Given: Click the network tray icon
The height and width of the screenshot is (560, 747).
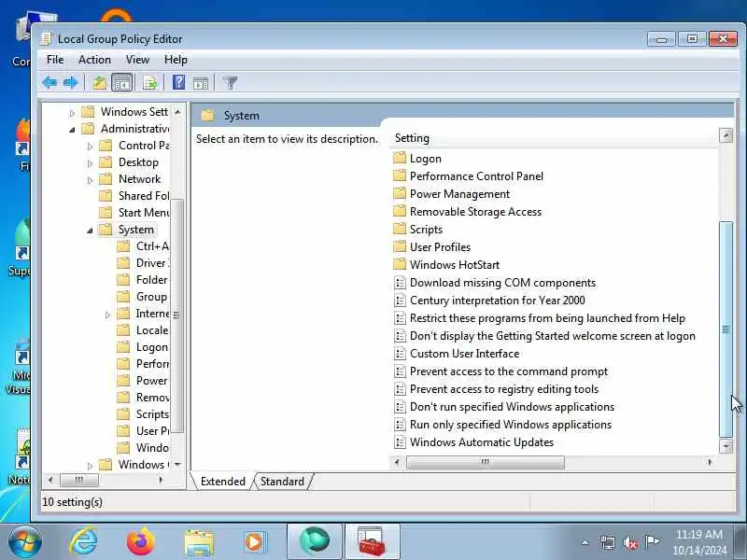Looking at the screenshot, I should 608,542.
